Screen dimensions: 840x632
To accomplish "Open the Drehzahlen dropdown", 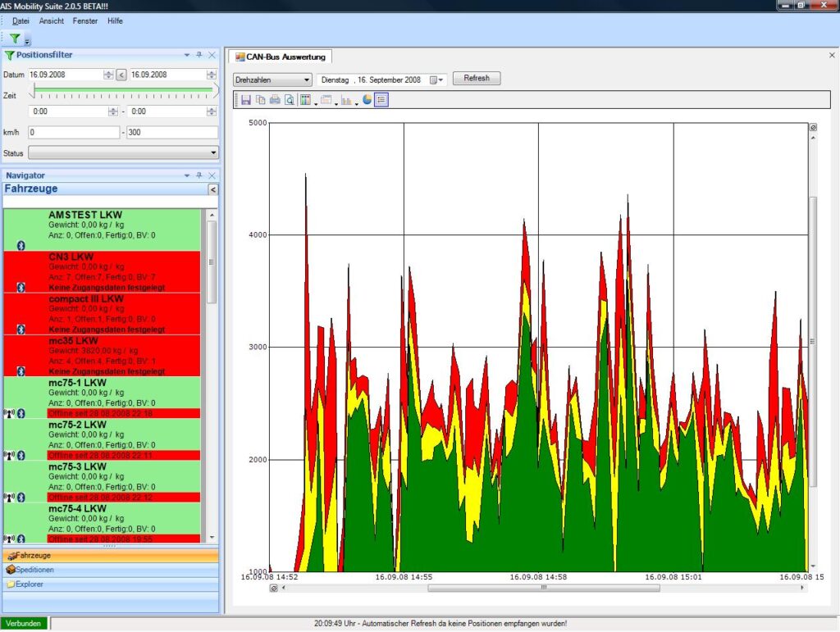I will click(272, 80).
